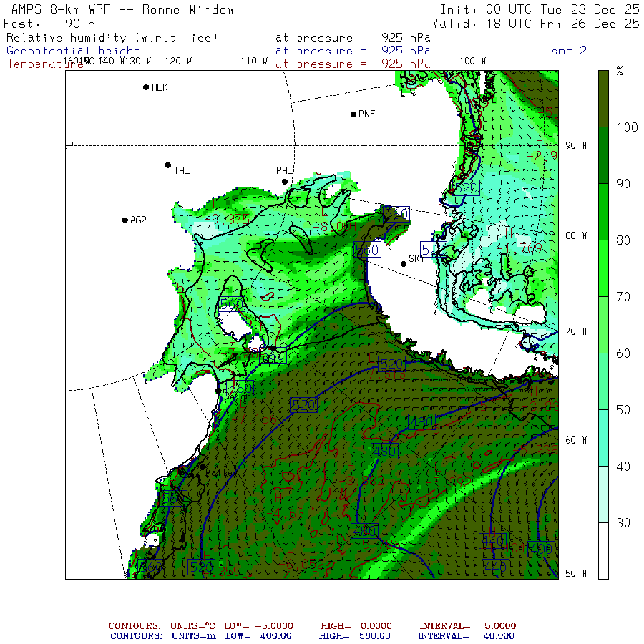
Task: Click the red 'LOW= -5.0000' footer value
Action: (258, 626)
